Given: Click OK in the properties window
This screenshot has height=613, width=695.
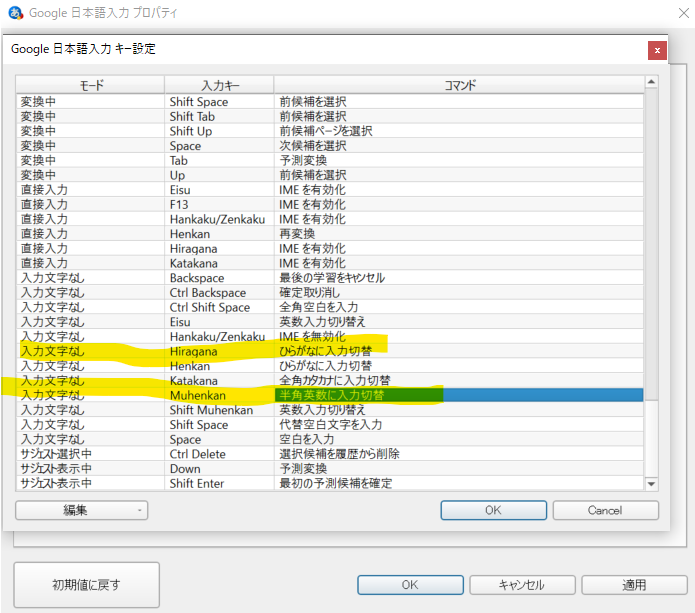Looking at the screenshot, I should [x=410, y=585].
